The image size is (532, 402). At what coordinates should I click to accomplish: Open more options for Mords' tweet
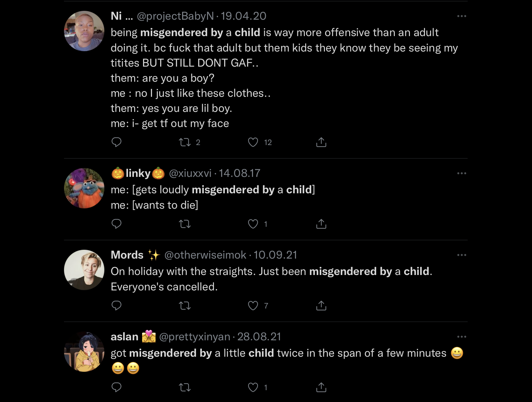(462, 255)
